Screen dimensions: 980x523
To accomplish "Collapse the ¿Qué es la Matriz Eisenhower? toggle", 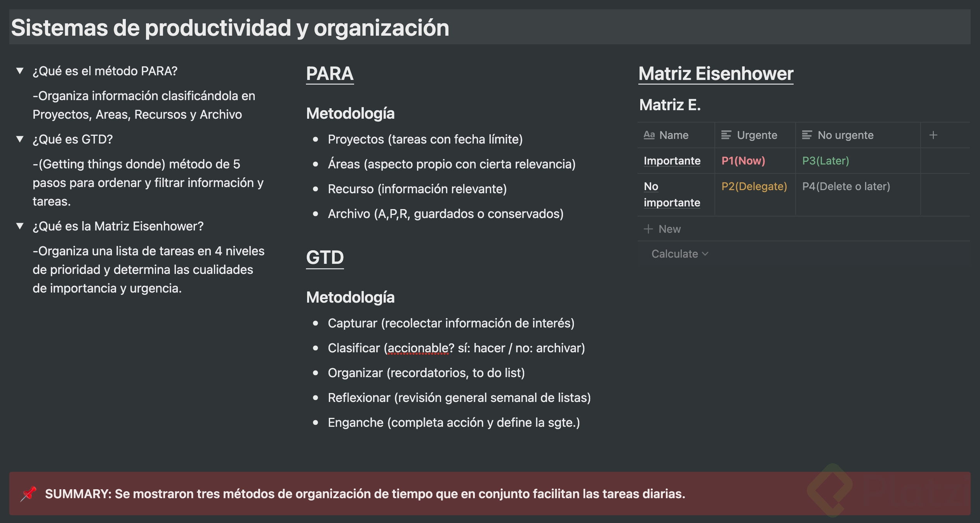I will pos(20,226).
